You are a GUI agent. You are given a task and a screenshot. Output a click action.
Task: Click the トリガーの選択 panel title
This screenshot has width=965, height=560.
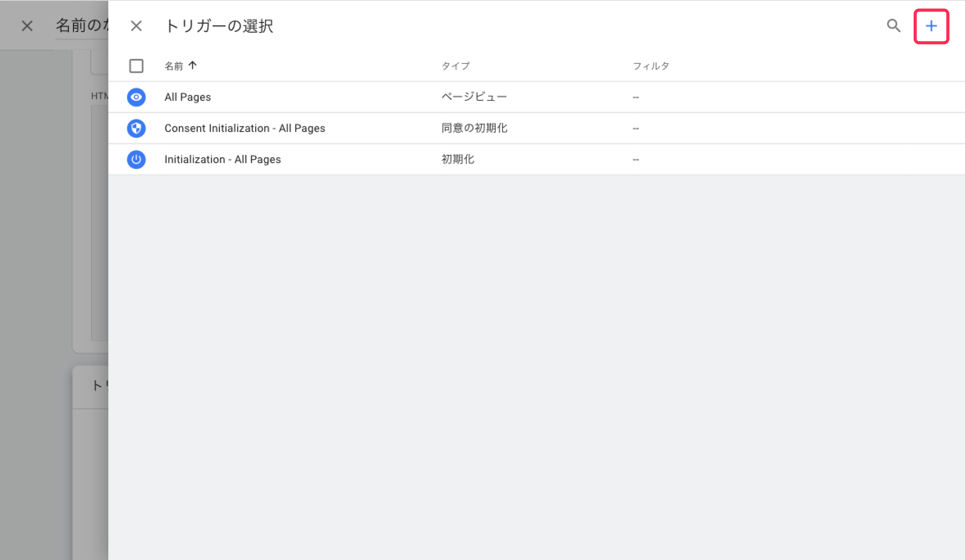[219, 26]
